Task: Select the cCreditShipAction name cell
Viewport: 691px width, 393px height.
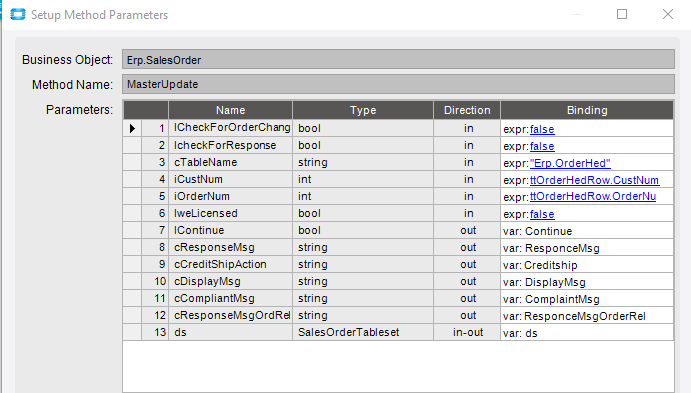Action: tap(230, 264)
